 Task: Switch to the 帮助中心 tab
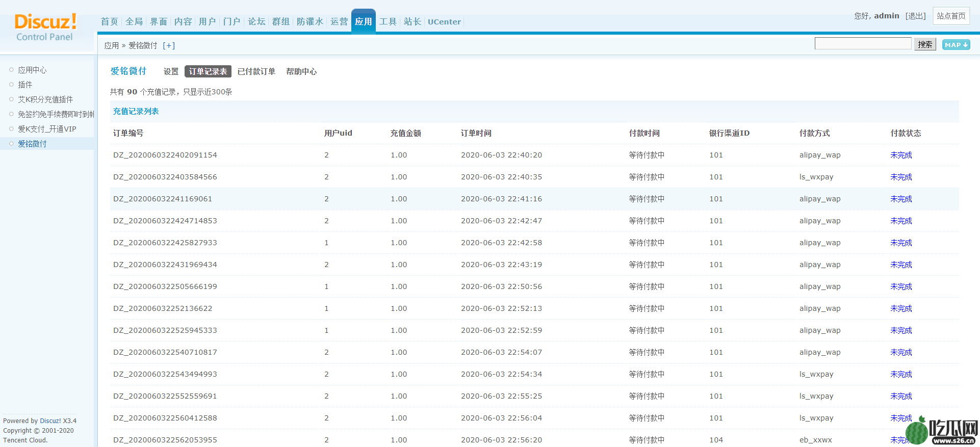point(301,71)
